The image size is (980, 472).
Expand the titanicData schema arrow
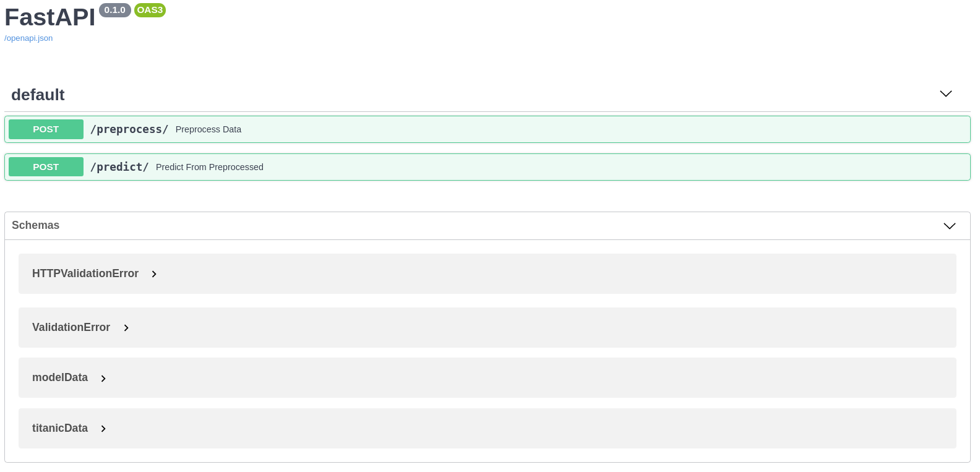pos(103,429)
